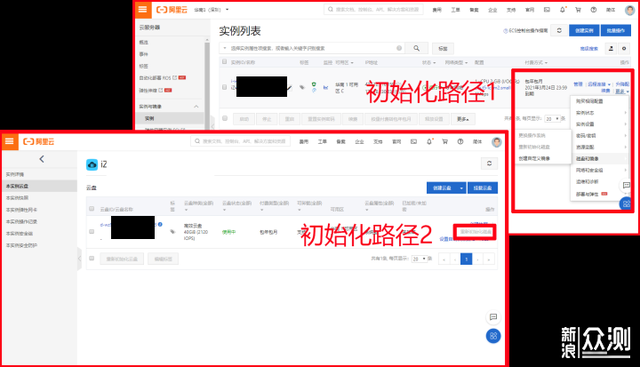Viewport: 640px width, 367px height.
Task: Open 实例 under 实例与镜像 in the sidebar
Action: click(x=169, y=118)
